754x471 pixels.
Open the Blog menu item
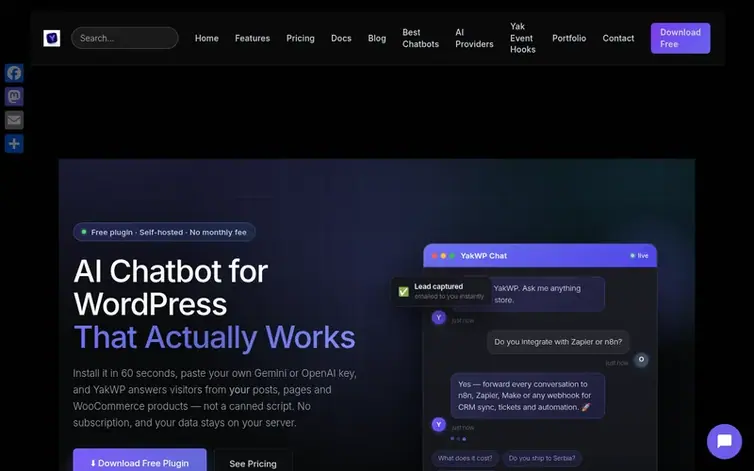[377, 38]
